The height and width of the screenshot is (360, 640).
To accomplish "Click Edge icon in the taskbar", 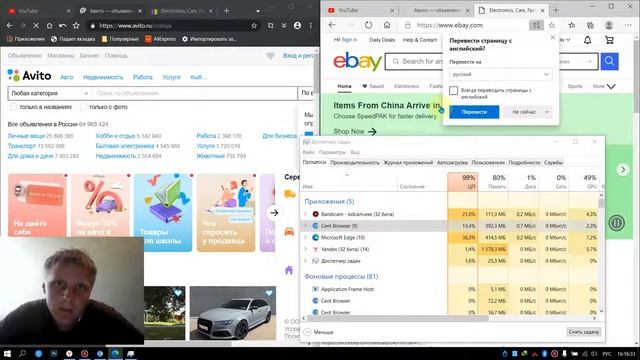I will click(x=116, y=353).
